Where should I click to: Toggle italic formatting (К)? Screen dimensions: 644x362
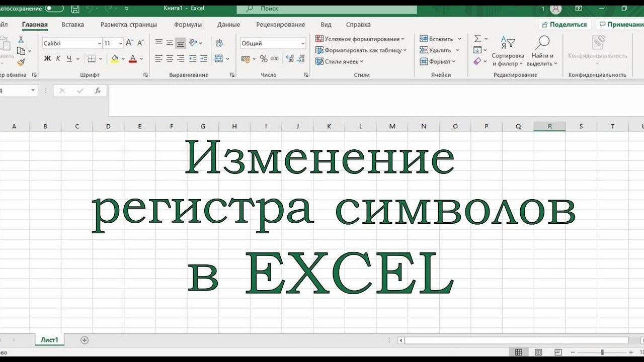coord(58,59)
